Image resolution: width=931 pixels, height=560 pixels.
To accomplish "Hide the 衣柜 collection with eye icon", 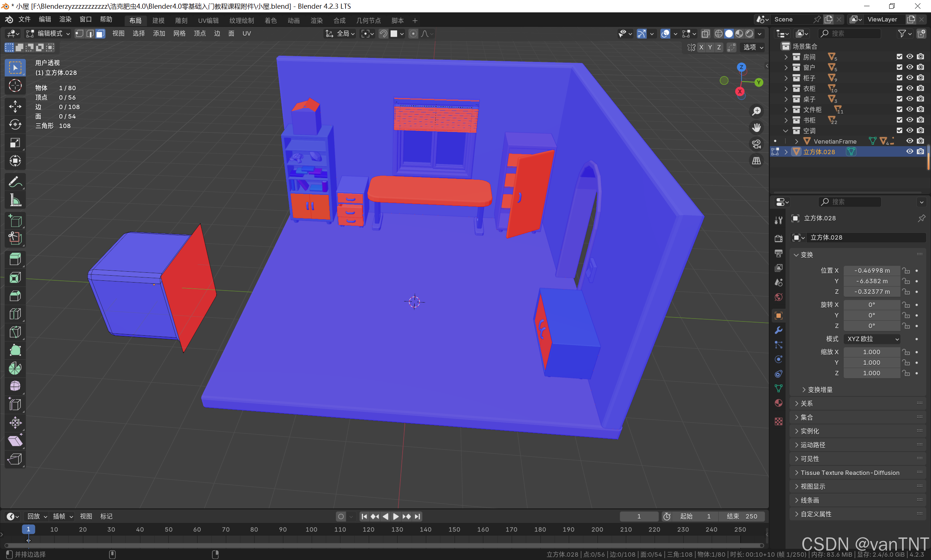I will click(x=910, y=88).
